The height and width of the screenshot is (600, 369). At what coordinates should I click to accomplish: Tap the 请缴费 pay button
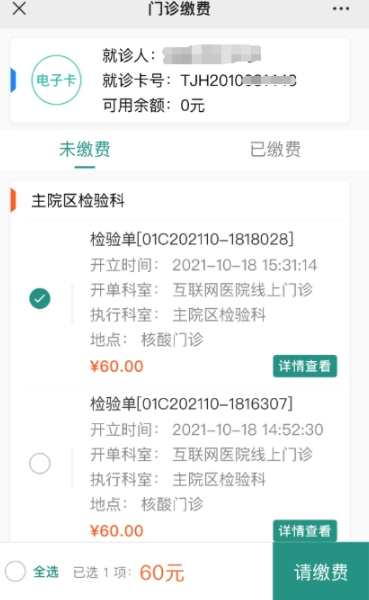tap(321, 571)
